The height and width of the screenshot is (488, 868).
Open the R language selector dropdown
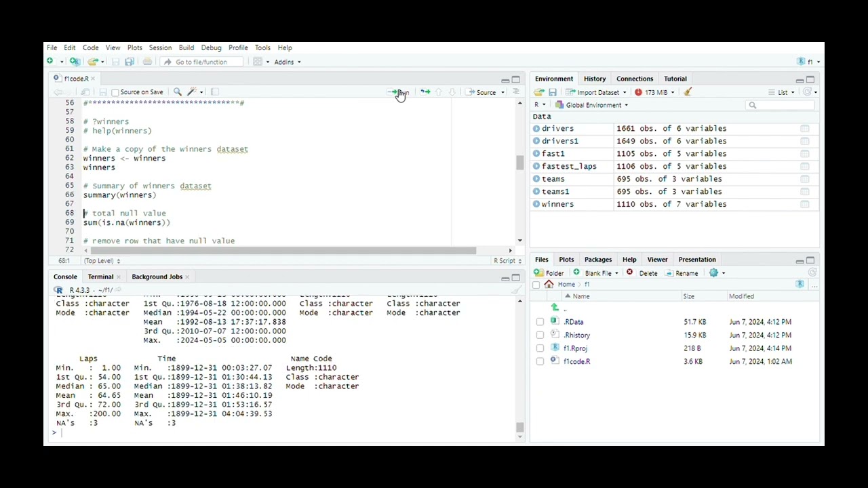(x=538, y=105)
